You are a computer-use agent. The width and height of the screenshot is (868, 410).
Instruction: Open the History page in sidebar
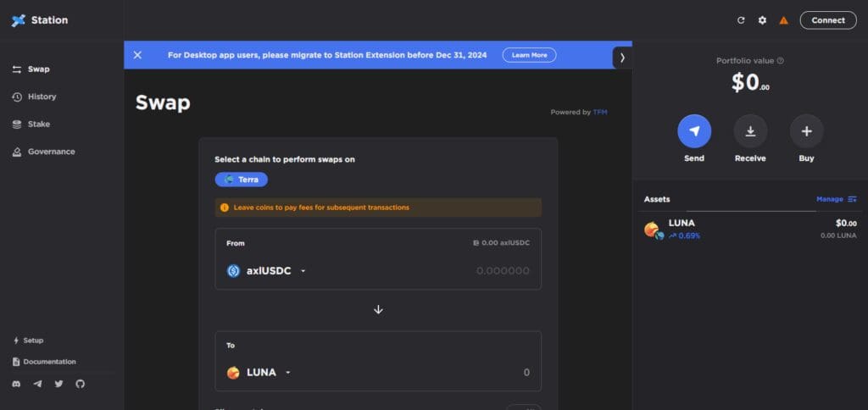point(34,97)
